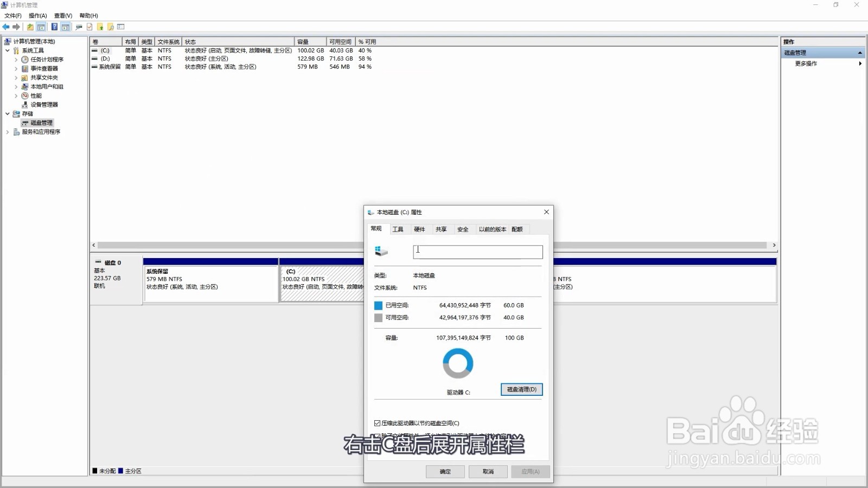Screen dimensions: 868x488
Task: Select the 系统保留 579 MB partition block
Action: coord(210,280)
